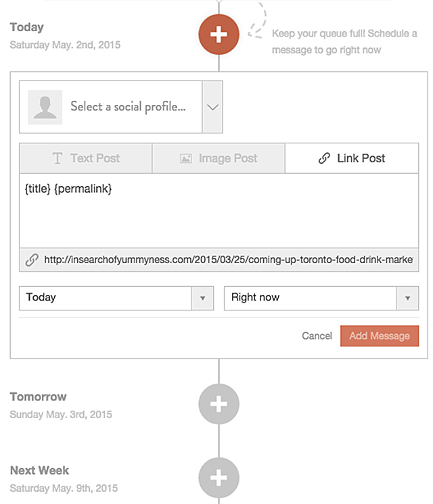Screen dimensions: 433x504
Task: Click the link icon on Link Post
Action: pos(324,158)
